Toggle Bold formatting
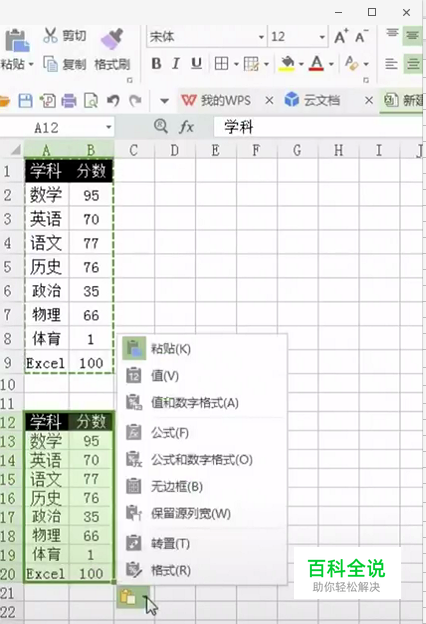The image size is (426, 624). pos(156,64)
